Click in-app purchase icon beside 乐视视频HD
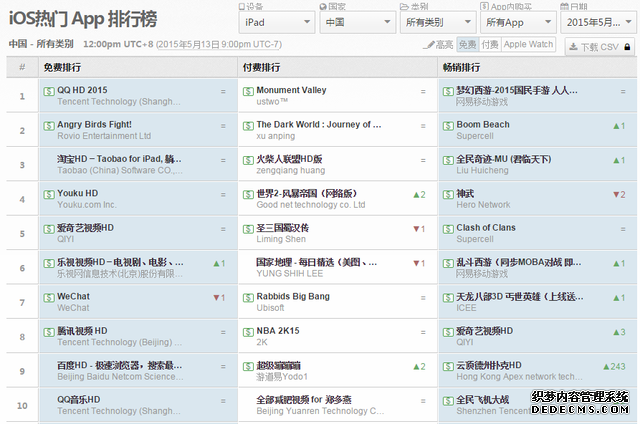Screen dimensions: 640x424 click(49, 263)
